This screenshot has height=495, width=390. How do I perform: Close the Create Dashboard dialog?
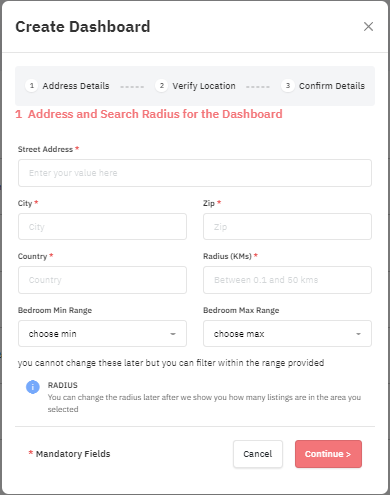click(368, 27)
